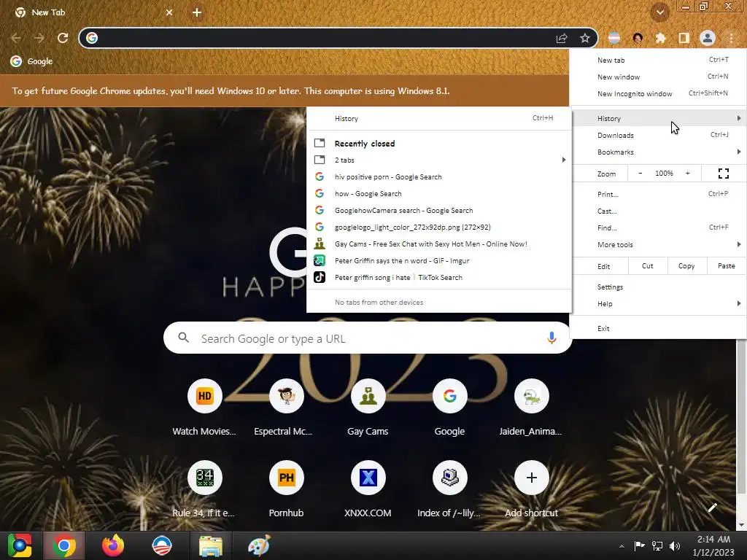Show hidden tray icons arrow
747x560 pixels.
622,546
